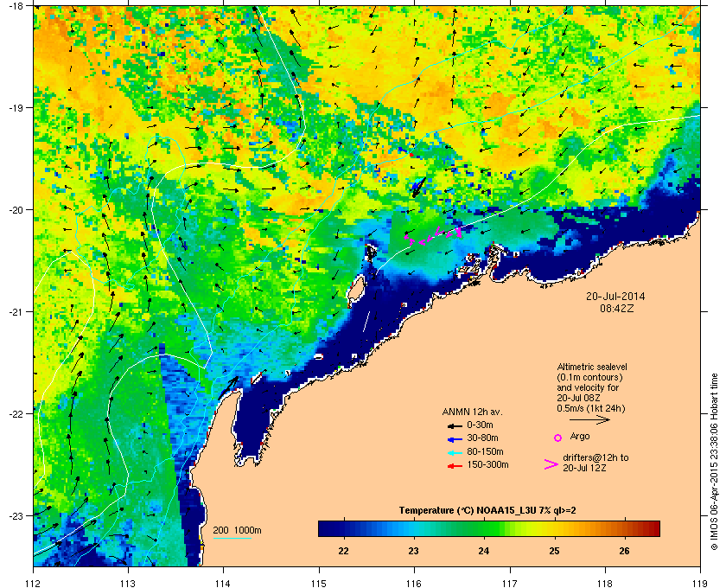This screenshot has width=726, height=588.
Task: Click the '80-150m' depth label
Action: 485,451
